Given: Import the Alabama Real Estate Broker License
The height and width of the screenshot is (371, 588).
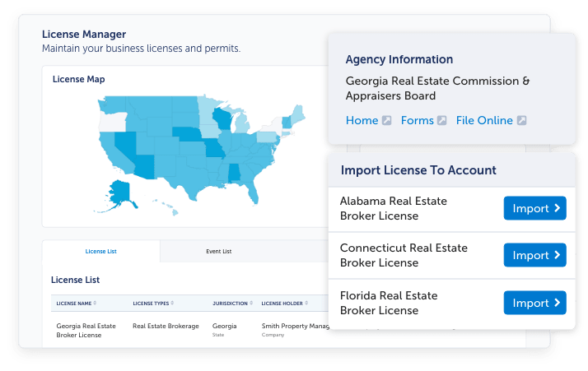Looking at the screenshot, I should point(534,209).
